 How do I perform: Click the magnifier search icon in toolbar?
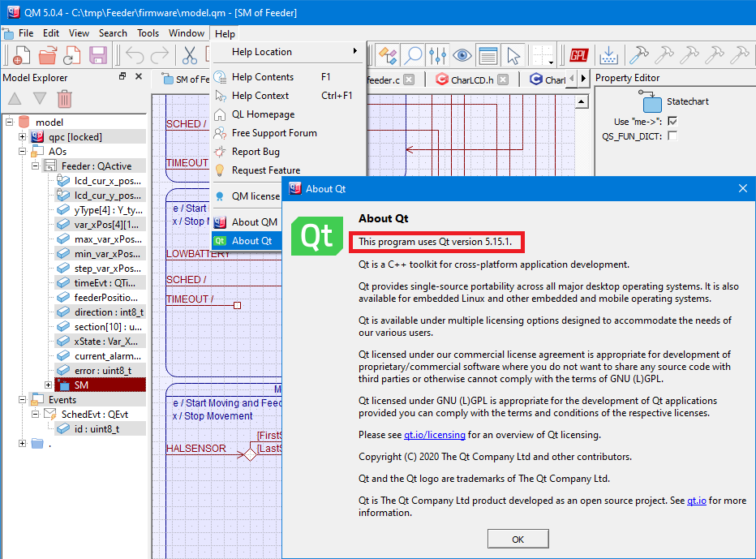[x=414, y=55]
